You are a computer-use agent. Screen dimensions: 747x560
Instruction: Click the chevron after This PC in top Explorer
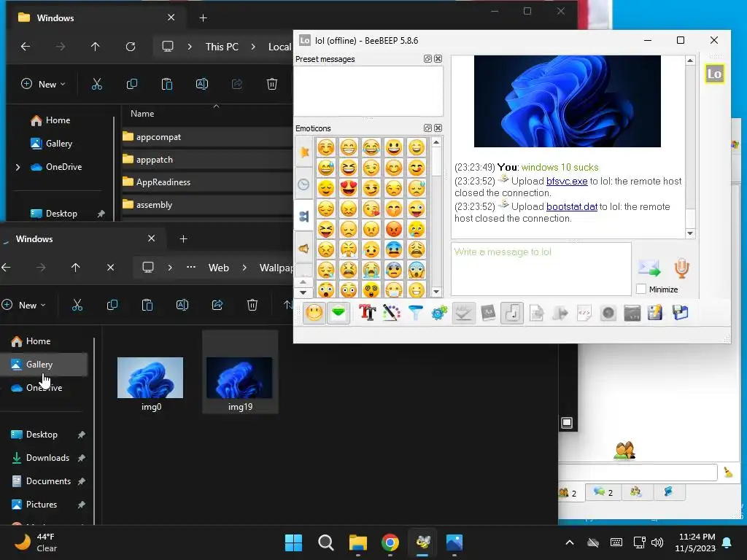click(x=253, y=47)
